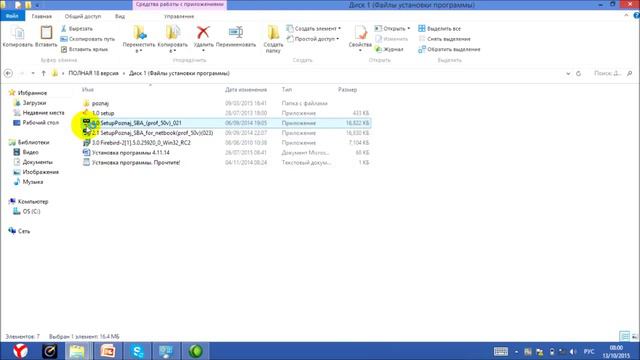The width and height of the screenshot is (640, 360).
Task: Open Yandex browser from taskbar
Action: click(20, 351)
